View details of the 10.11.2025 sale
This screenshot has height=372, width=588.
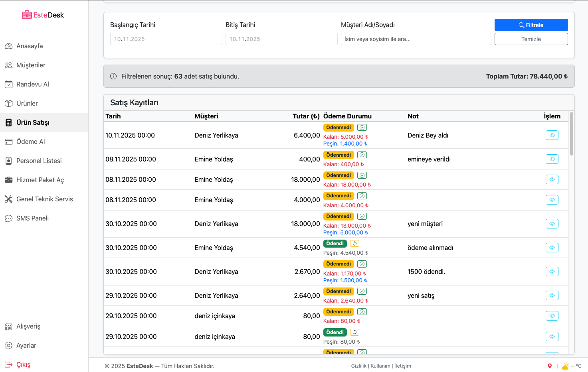tap(552, 135)
